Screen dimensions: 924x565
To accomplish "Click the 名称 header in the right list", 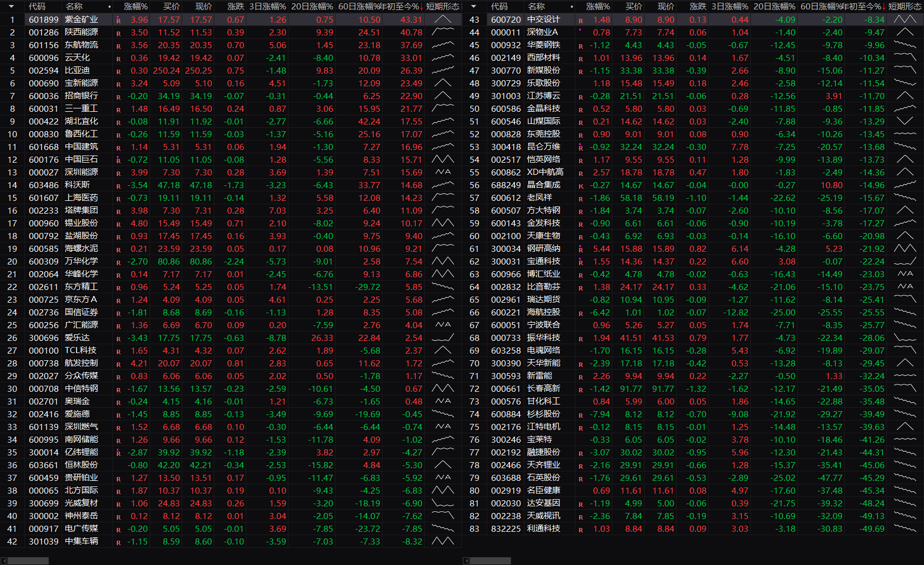I will point(536,7).
